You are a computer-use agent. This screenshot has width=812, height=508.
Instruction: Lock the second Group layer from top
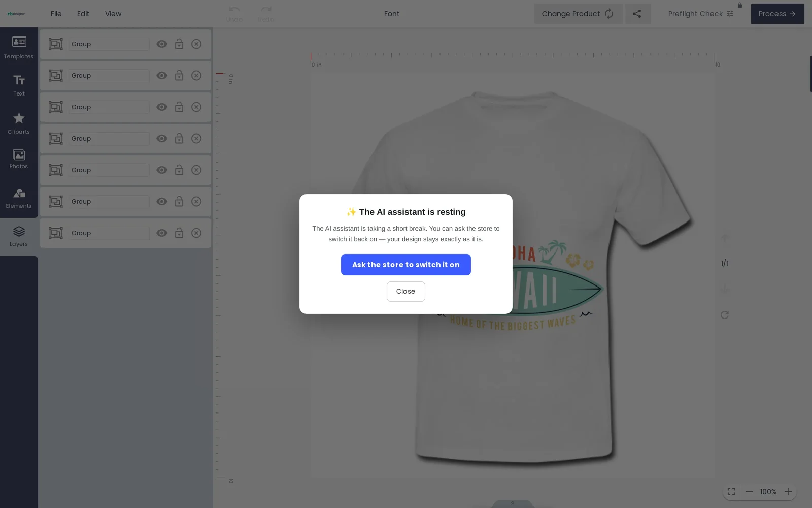point(179,76)
